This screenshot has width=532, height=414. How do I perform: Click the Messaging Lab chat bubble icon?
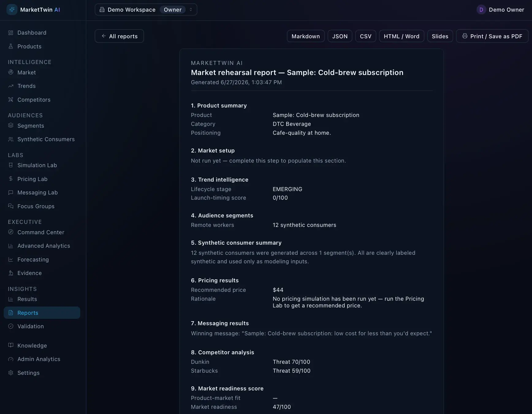point(11,193)
